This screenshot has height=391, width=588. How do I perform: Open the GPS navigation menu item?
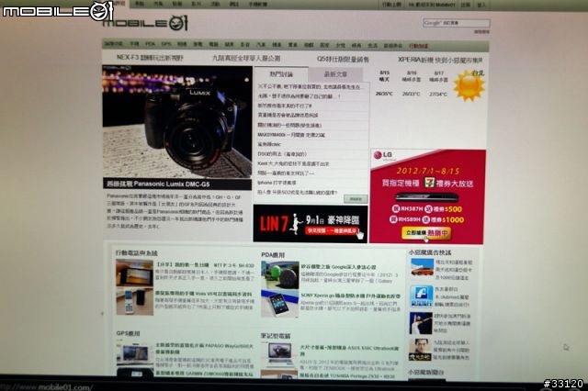166,44
